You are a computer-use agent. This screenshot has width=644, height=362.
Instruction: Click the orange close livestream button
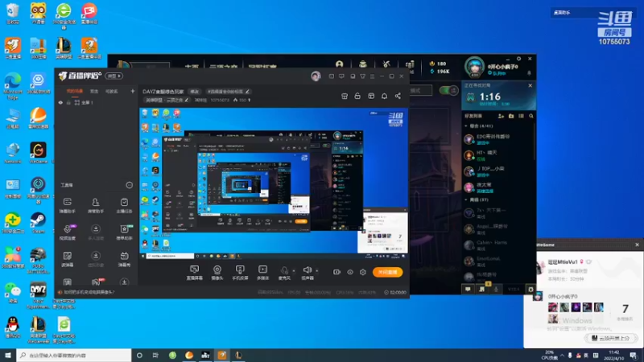pos(388,272)
